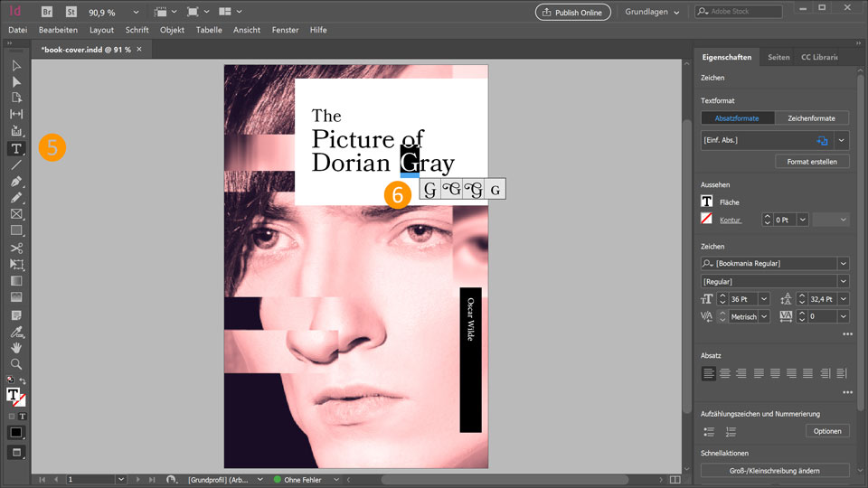The height and width of the screenshot is (488, 868).
Task: Open the leading 32,4 Pt dropdown
Action: [x=843, y=299]
